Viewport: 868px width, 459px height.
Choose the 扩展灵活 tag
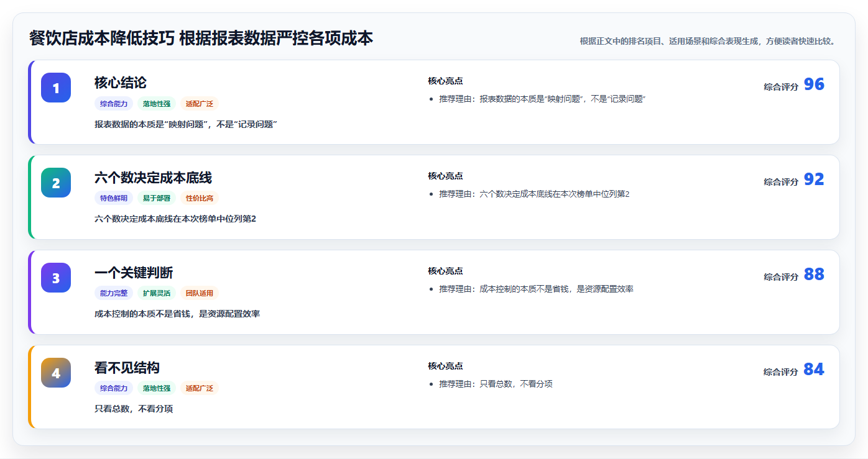[x=157, y=293]
